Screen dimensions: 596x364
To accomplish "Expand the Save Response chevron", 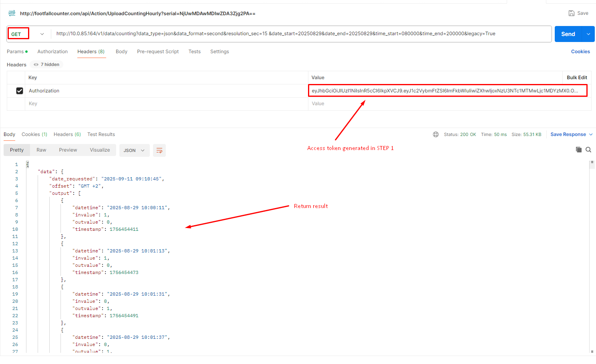I will point(591,134).
